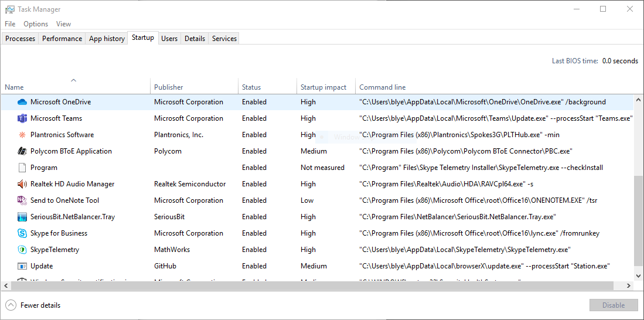Select the Skype for Business name
This screenshot has width=644, height=320.
click(59, 233)
